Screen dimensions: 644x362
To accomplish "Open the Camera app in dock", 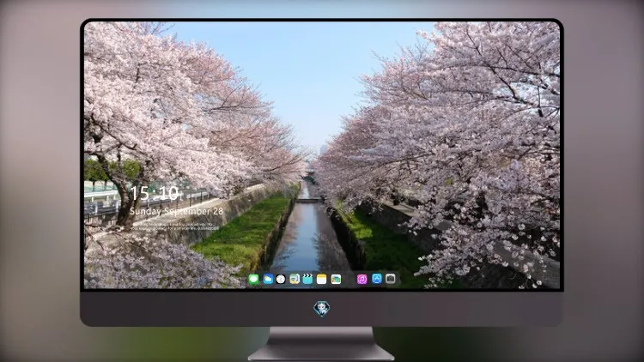I will click(x=391, y=279).
